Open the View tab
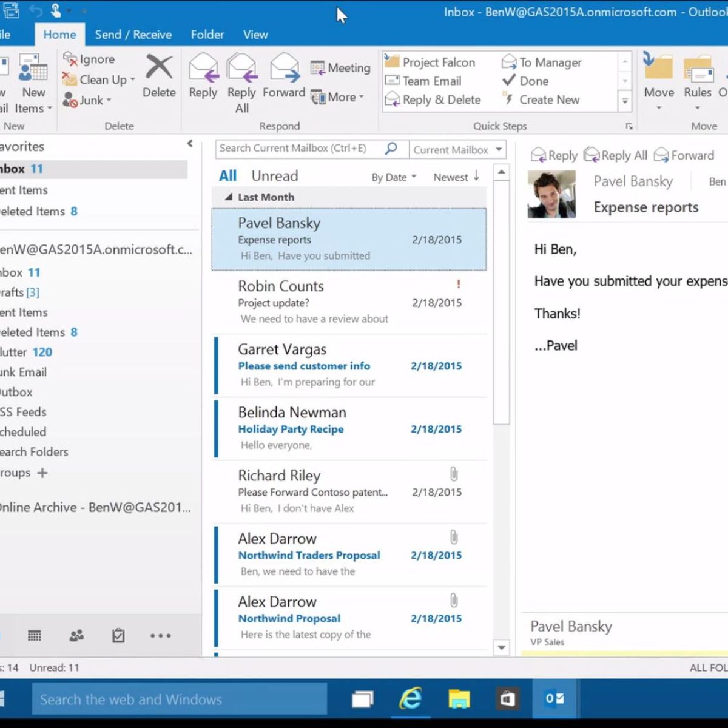 [255, 35]
